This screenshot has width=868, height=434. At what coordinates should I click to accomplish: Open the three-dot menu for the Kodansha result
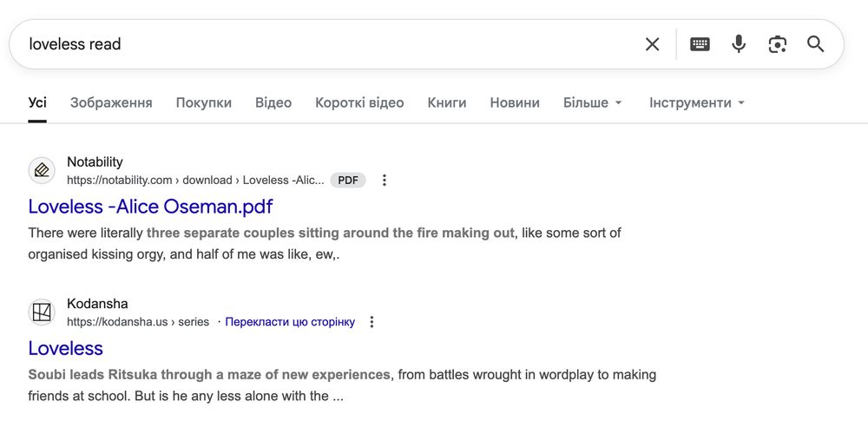tap(372, 322)
